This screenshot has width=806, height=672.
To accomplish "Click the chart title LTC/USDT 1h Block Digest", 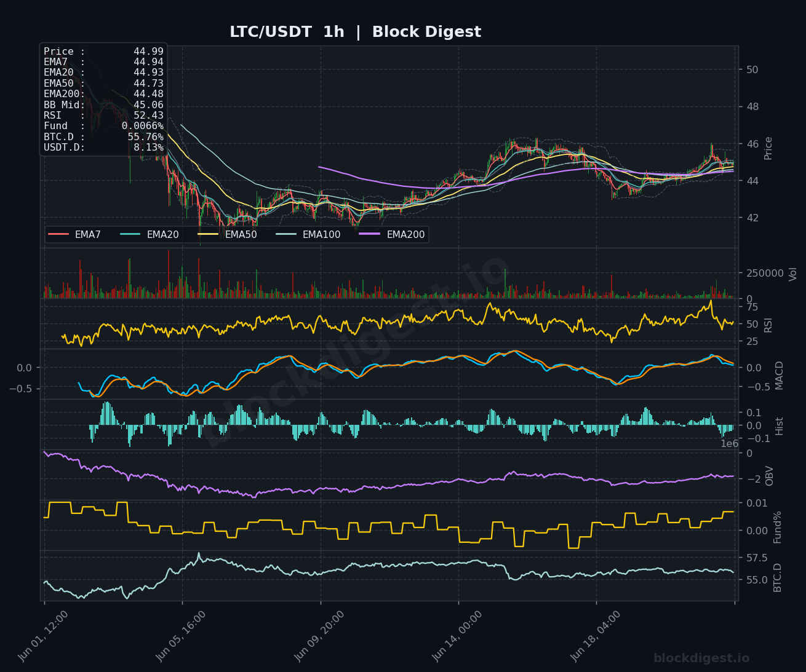I will (355, 32).
